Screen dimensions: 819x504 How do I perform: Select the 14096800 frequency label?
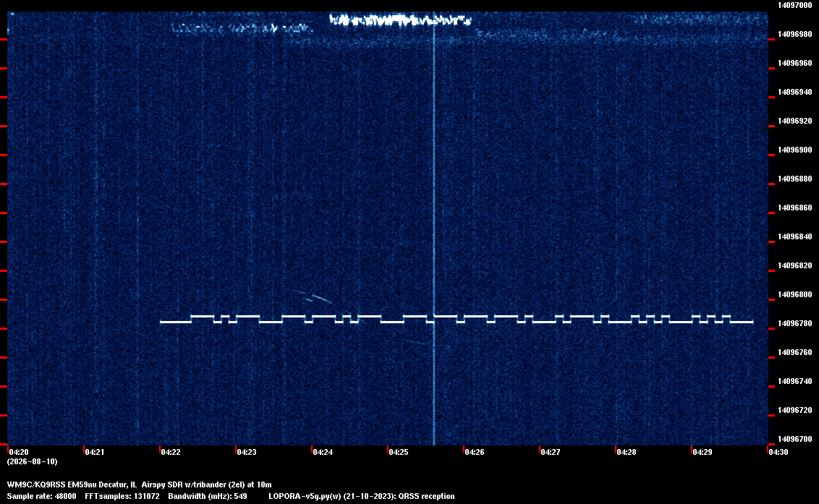[795, 294]
